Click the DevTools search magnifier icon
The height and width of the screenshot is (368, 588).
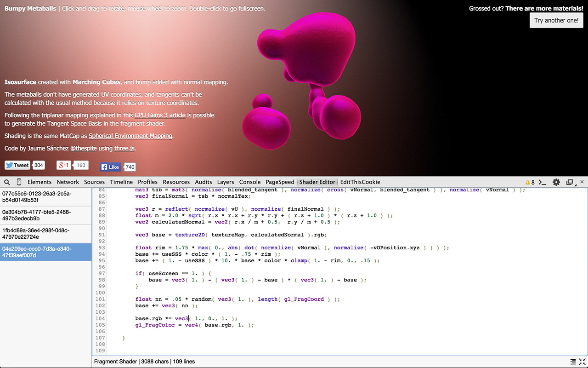click(7, 182)
